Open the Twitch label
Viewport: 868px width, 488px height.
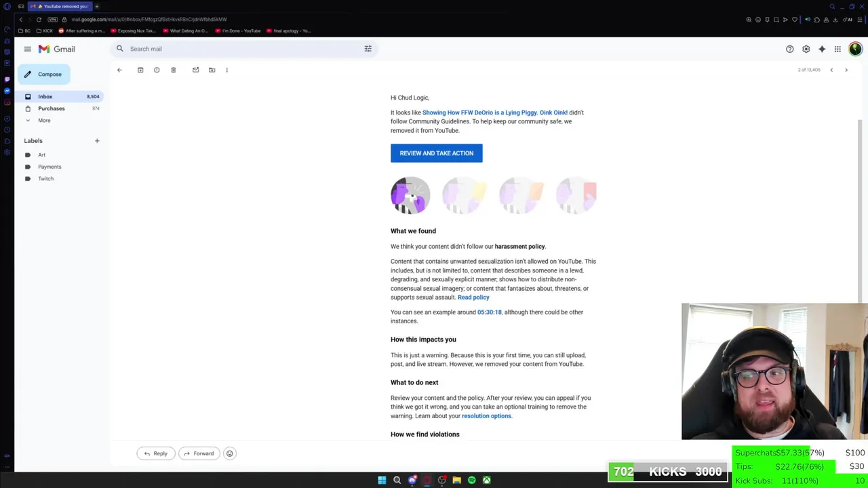45,179
